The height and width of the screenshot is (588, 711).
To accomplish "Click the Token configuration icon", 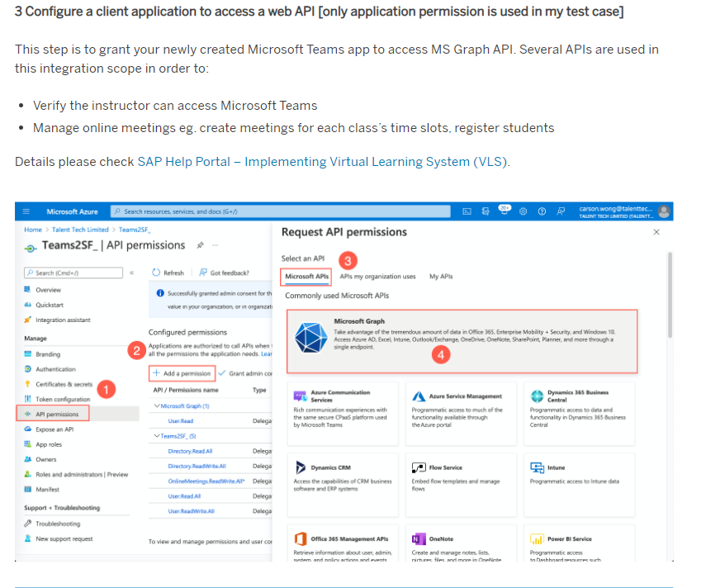I will 27,399.
